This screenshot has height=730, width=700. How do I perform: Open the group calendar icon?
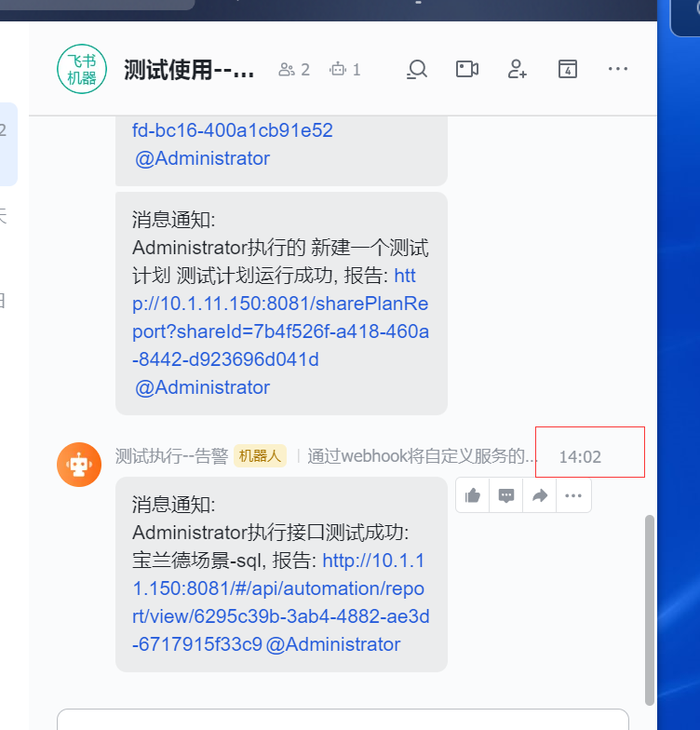[568, 69]
